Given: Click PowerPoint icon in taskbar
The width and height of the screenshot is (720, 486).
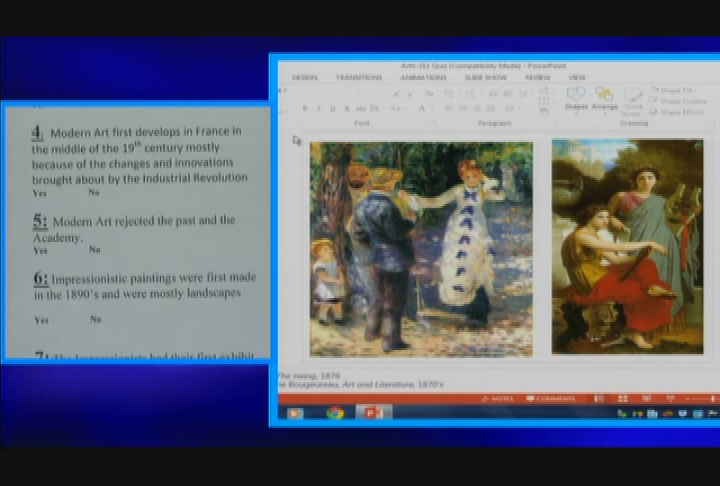Looking at the screenshot, I should (374, 413).
